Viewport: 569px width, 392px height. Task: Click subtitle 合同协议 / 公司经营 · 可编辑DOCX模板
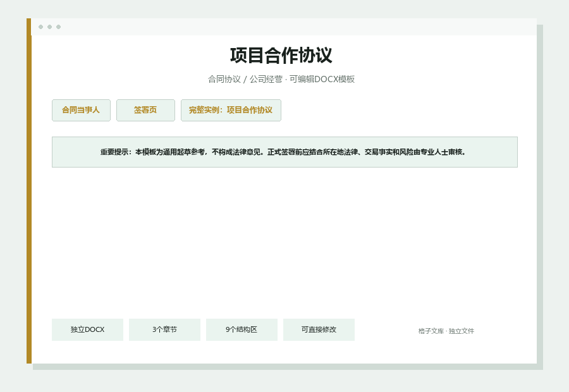click(x=281, y=79)
